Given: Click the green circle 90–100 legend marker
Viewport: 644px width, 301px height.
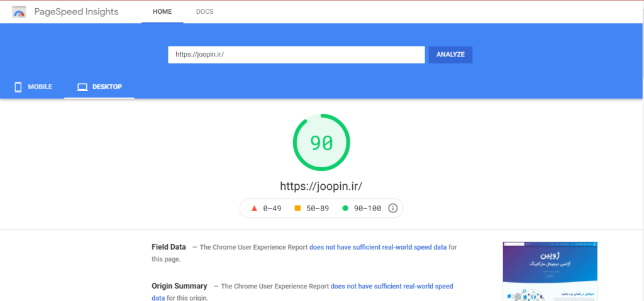Looking at the screenshot, I should (x=345, y=208).
